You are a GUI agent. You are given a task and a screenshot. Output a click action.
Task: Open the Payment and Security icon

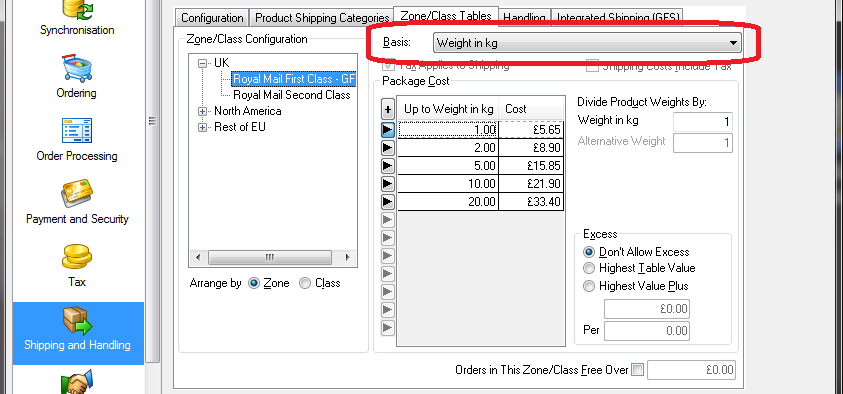coord(77,192)
